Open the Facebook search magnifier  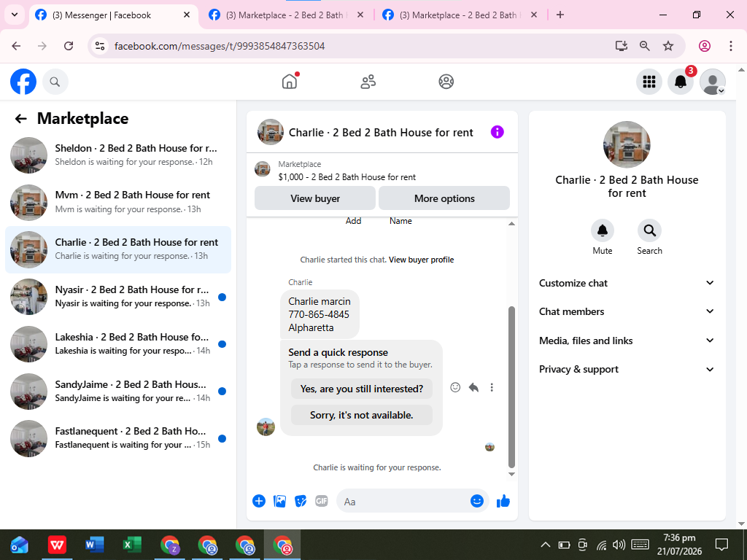(x=55, y=82)
